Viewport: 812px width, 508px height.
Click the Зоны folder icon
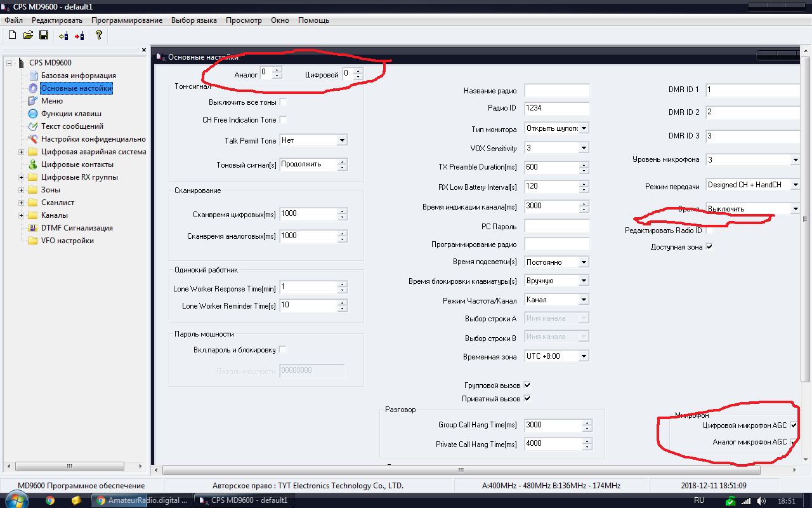click(34, 190)
